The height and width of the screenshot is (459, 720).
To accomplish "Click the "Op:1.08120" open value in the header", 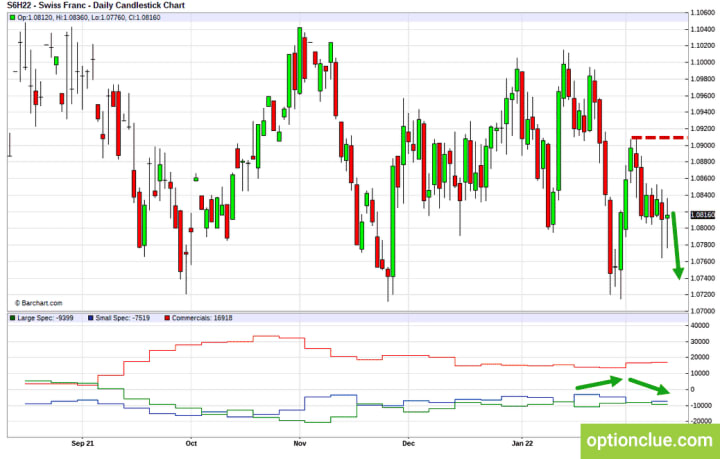I will pos(35,17).
